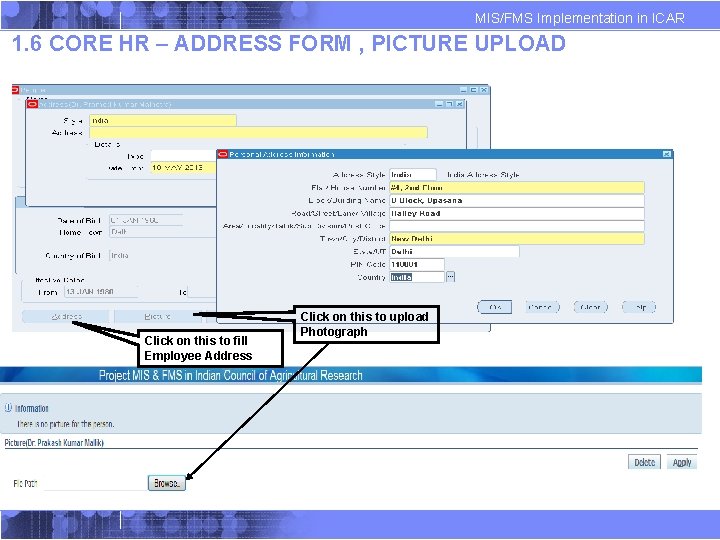
Task: Click the Oracle icon in Personal Address dialog title
Action: click(x=223, y=154)
